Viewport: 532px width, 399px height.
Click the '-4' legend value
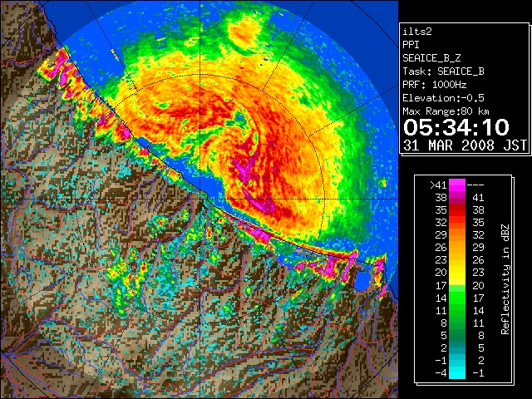441,373
